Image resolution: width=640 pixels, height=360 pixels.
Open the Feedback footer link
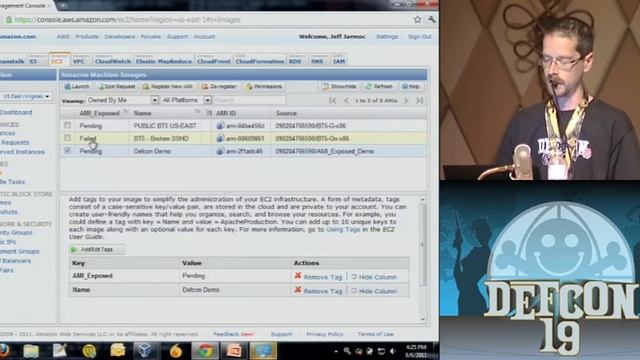(x=233, y=334)
